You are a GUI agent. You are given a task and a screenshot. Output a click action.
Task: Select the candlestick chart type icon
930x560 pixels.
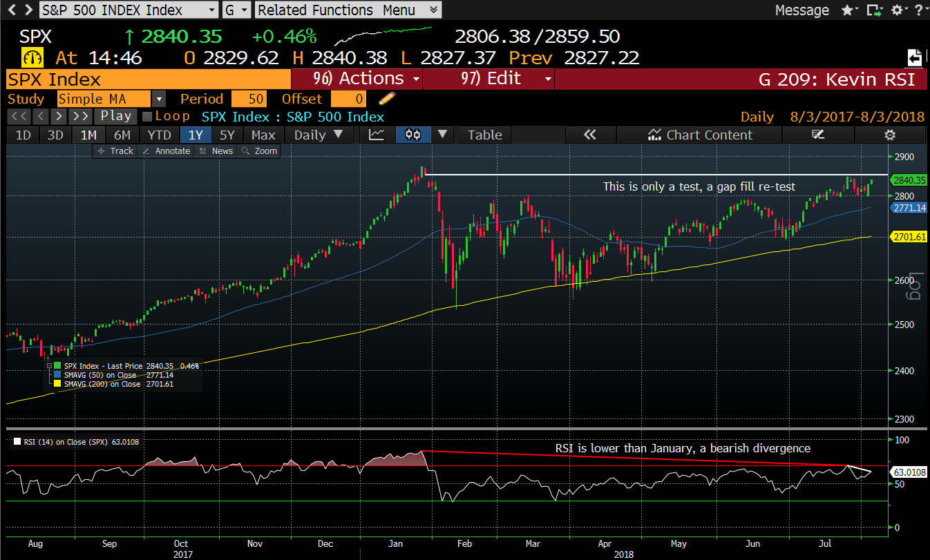click(x=413, y=135)
